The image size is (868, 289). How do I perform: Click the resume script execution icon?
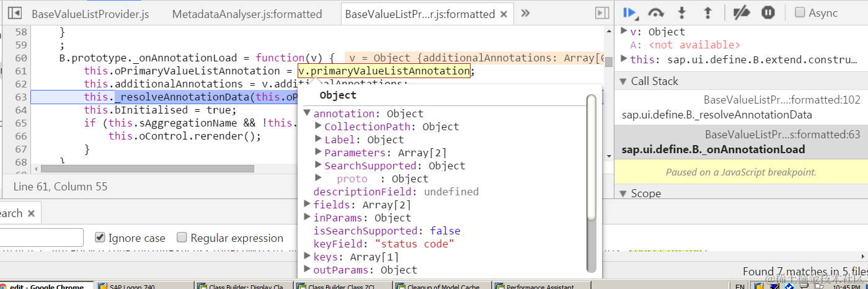point(630,12)
